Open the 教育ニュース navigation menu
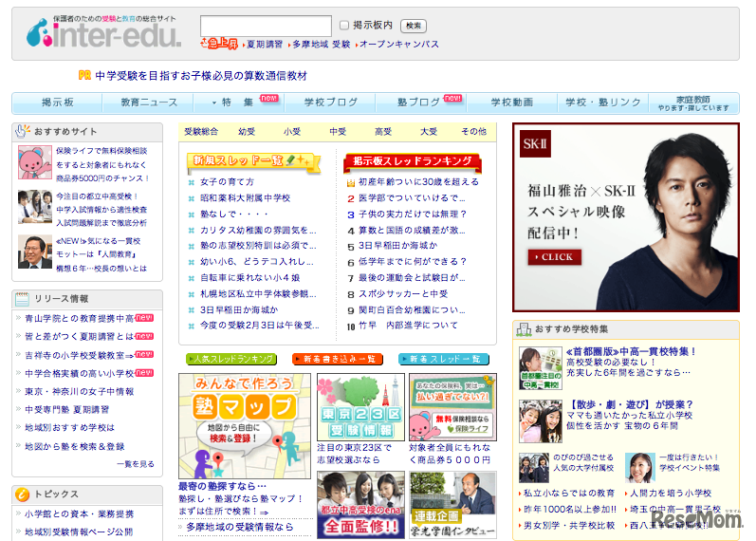The width and height of the screenshot is (756, 541). [x=149, y=103]
